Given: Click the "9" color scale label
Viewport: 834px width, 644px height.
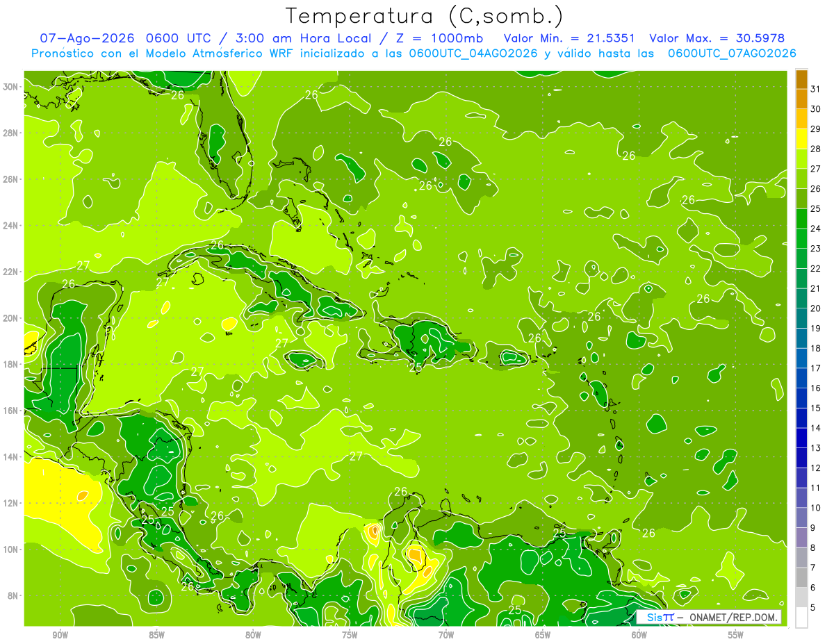Looking at the screenshot, I should tap(813, 529).
